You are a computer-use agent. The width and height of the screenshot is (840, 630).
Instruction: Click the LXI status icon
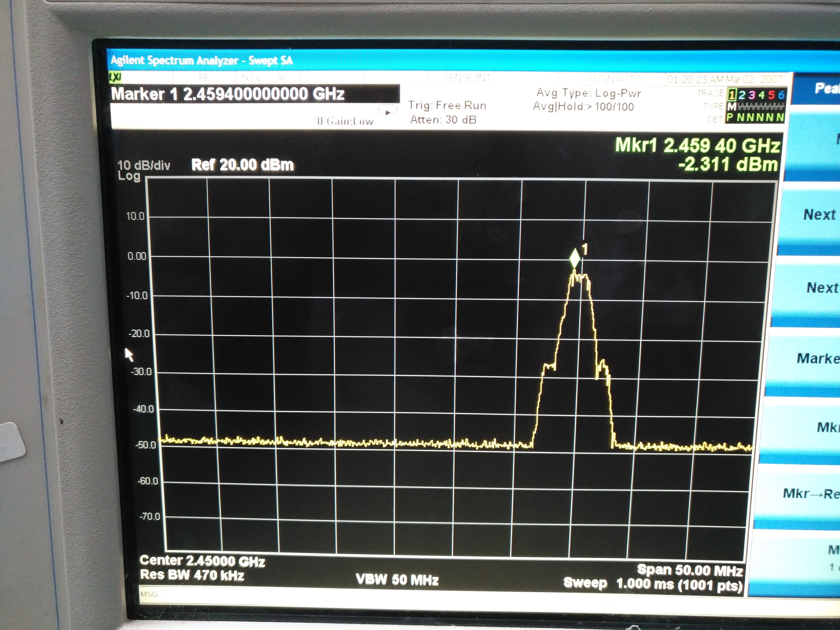115,77
